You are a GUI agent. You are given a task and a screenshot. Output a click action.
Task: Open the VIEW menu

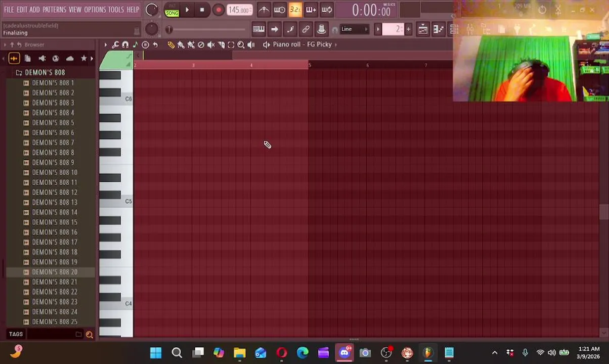75,10
